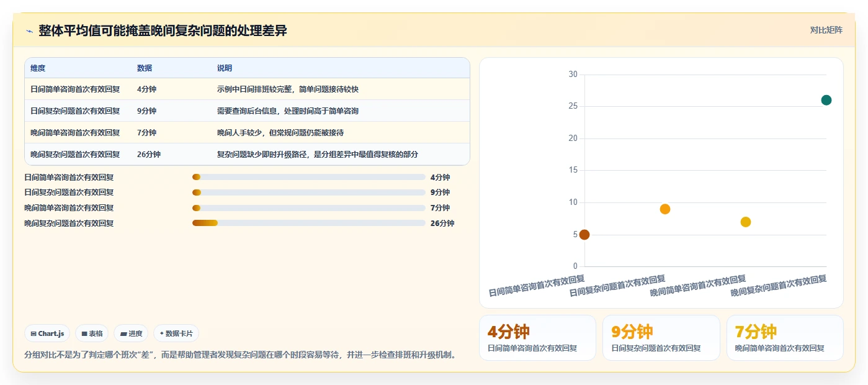Click the 日间简单咨询 progress bar

click(x=309, y=177)
